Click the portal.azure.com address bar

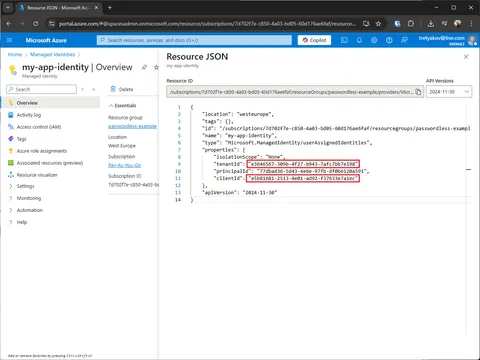pos(207,24)
